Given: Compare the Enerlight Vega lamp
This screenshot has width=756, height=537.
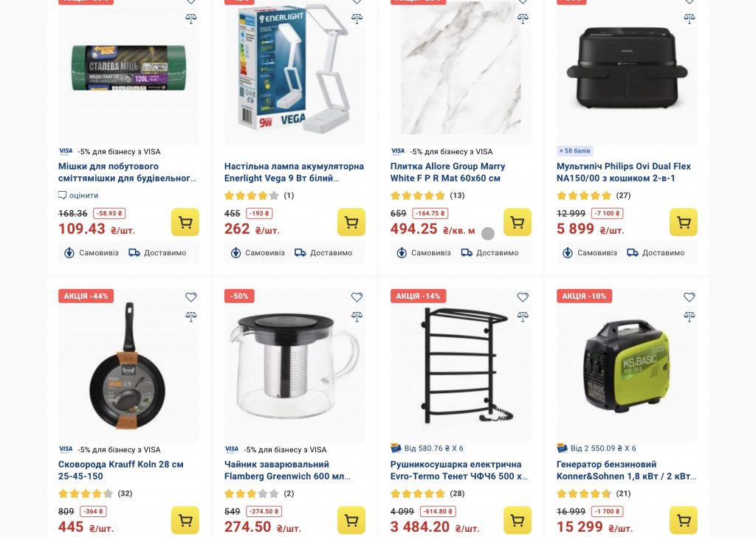Looking at the screenshot, I should [x=357, y=18].
